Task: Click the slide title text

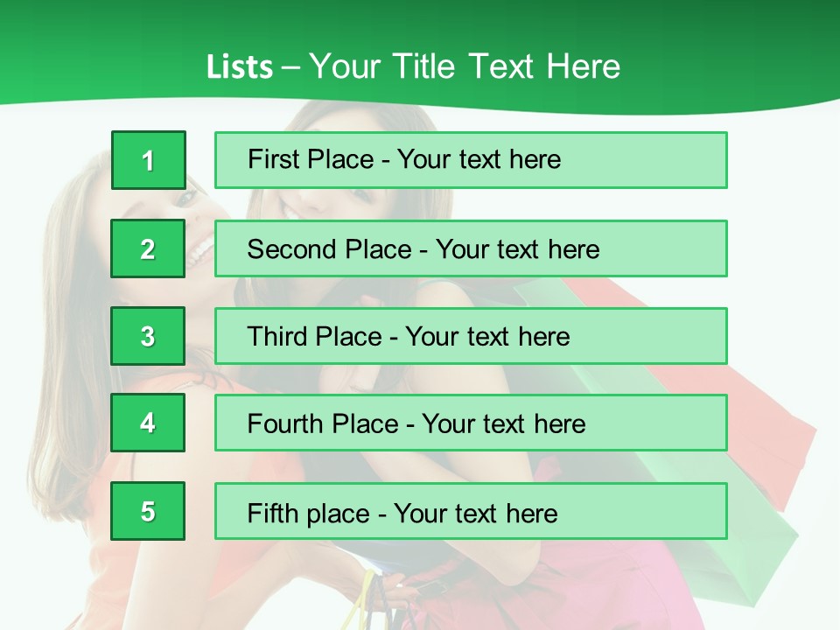Action: pyautogui.click(x=413, y=66)
